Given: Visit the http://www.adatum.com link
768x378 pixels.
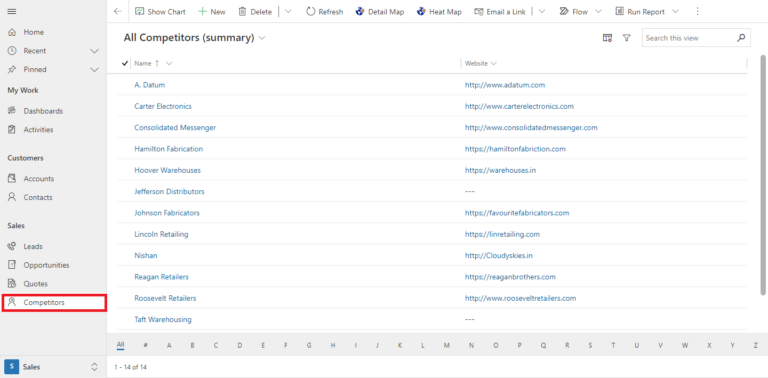Looking at the screenshot, I should point(504,85).
